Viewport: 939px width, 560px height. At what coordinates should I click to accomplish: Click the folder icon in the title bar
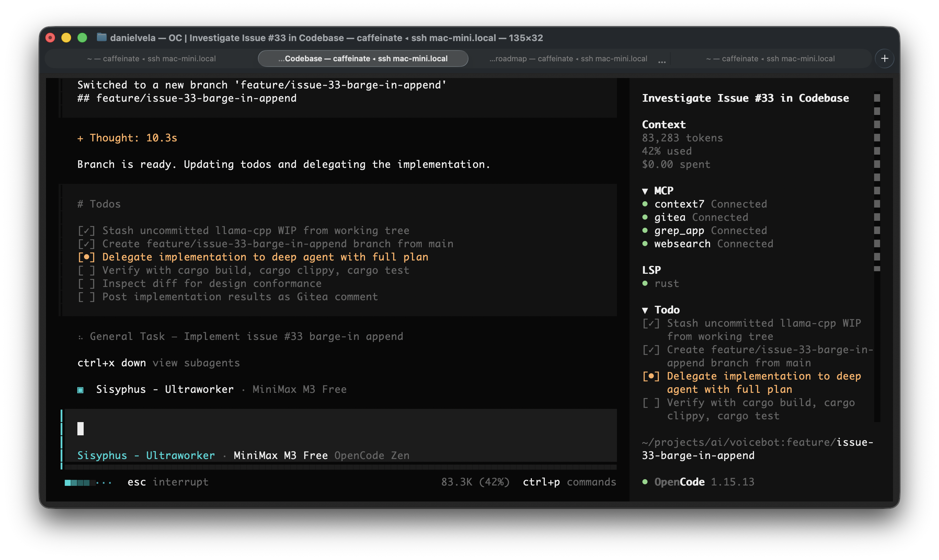tap(101, 37)
